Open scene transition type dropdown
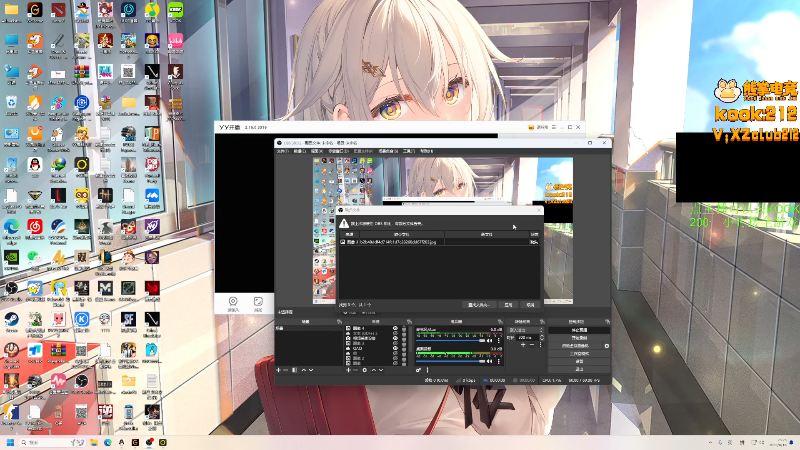Image resolution: width=800 pixels, height=450 pixels. [x=526, y=330]
